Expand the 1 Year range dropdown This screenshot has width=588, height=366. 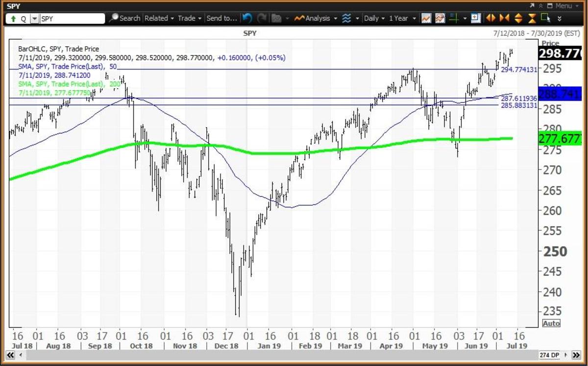pos(401,18)
